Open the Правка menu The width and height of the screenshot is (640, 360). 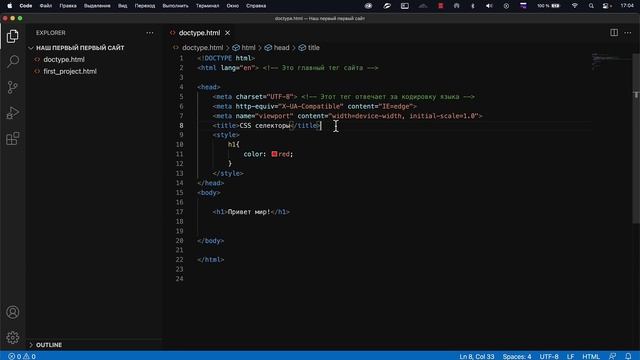[x=68, y=6]
